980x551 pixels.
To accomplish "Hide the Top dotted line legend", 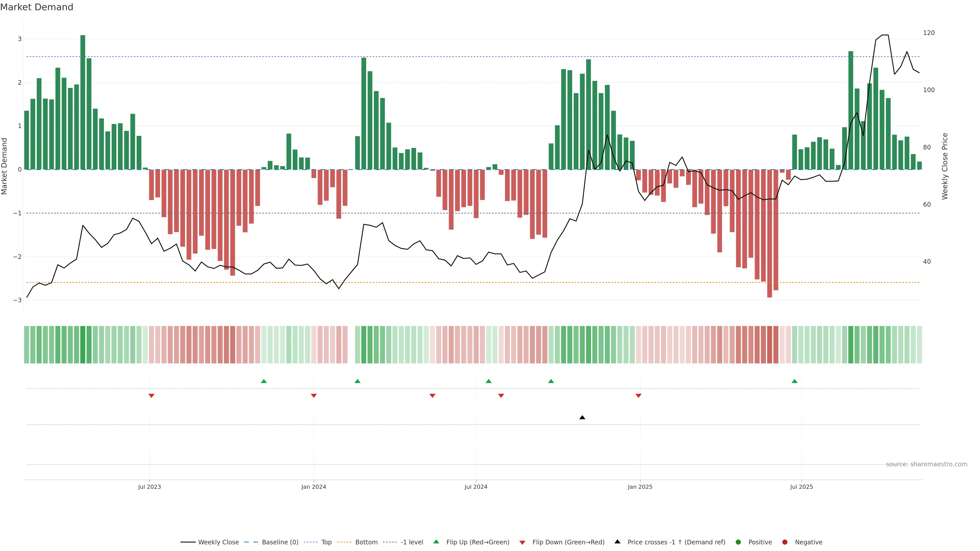I will click(326, 542).
